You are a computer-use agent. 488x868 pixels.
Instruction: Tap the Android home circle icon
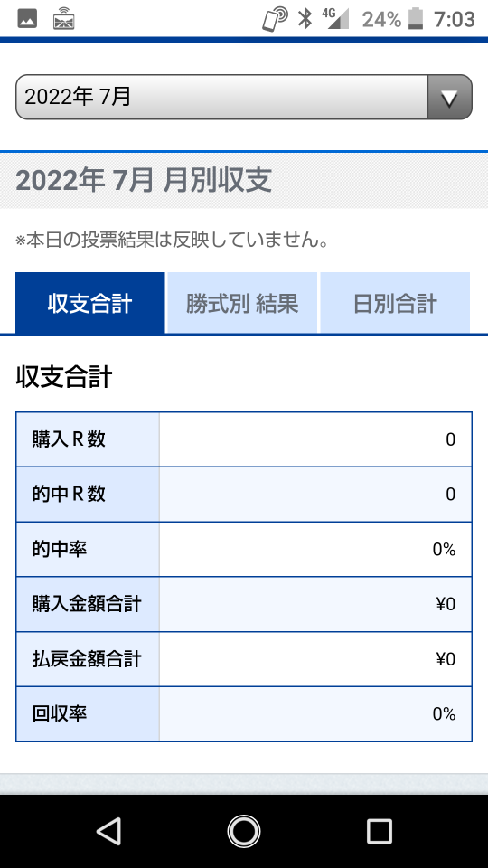coord(244,831)
